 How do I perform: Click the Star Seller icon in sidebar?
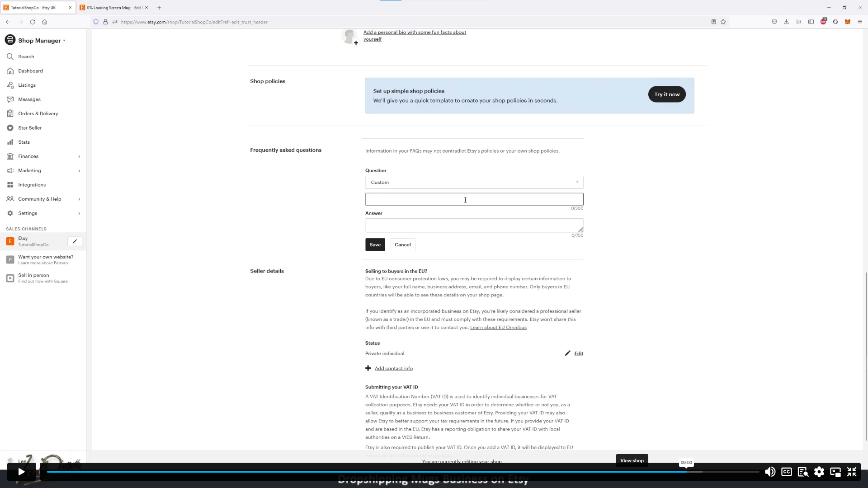(x=10, y=127)
